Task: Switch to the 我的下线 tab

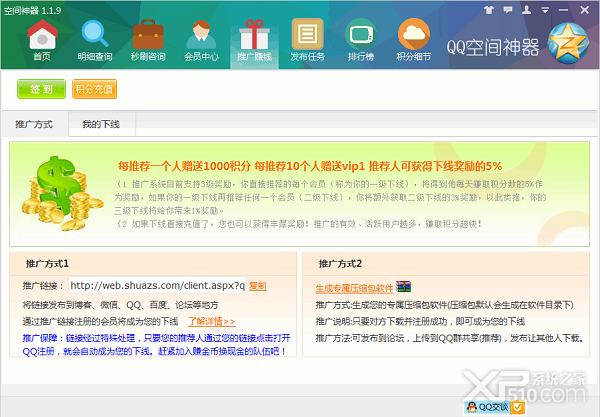Action: click(x=101, y=124)
